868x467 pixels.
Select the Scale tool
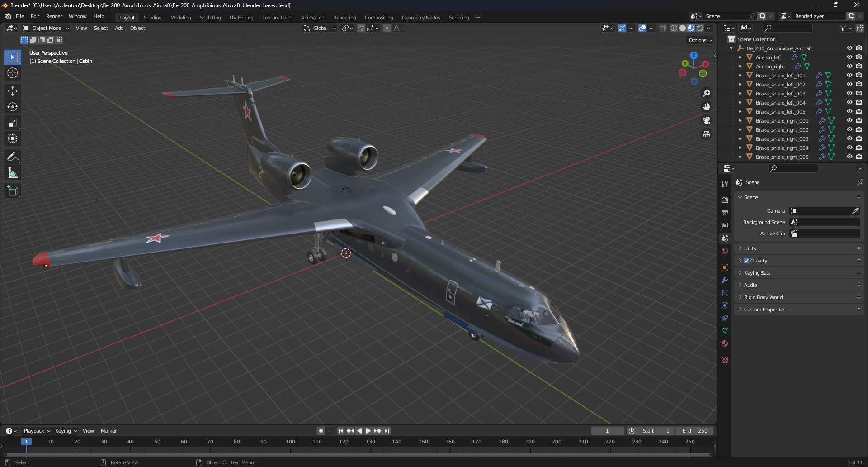click(13, 123)
